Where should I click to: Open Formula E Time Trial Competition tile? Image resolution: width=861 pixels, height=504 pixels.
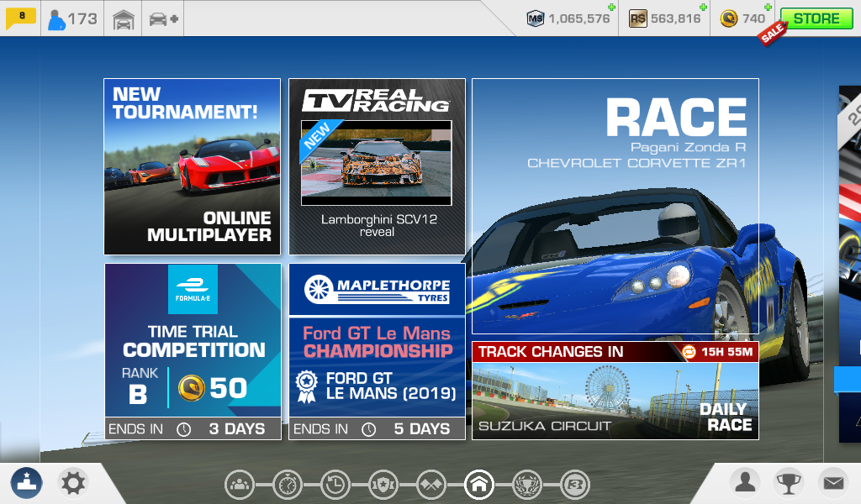193,351
